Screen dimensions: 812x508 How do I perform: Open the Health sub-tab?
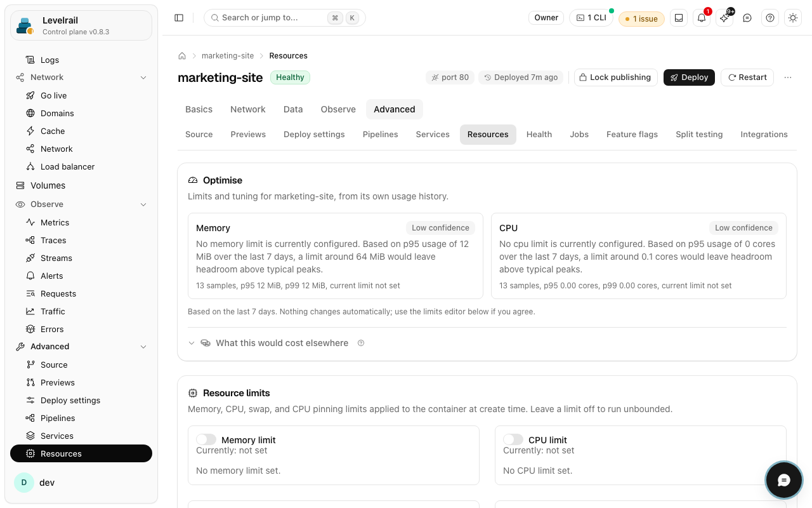(539, 135)
